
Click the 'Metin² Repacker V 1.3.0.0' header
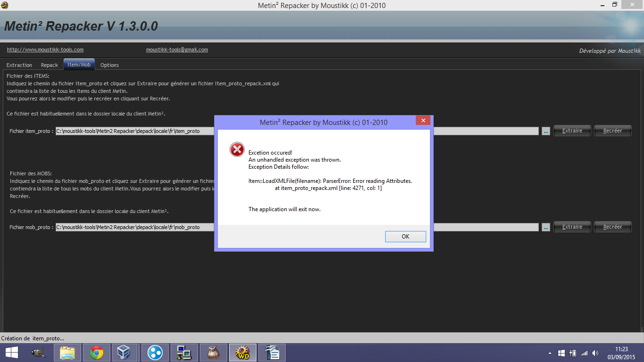point(81,26)
